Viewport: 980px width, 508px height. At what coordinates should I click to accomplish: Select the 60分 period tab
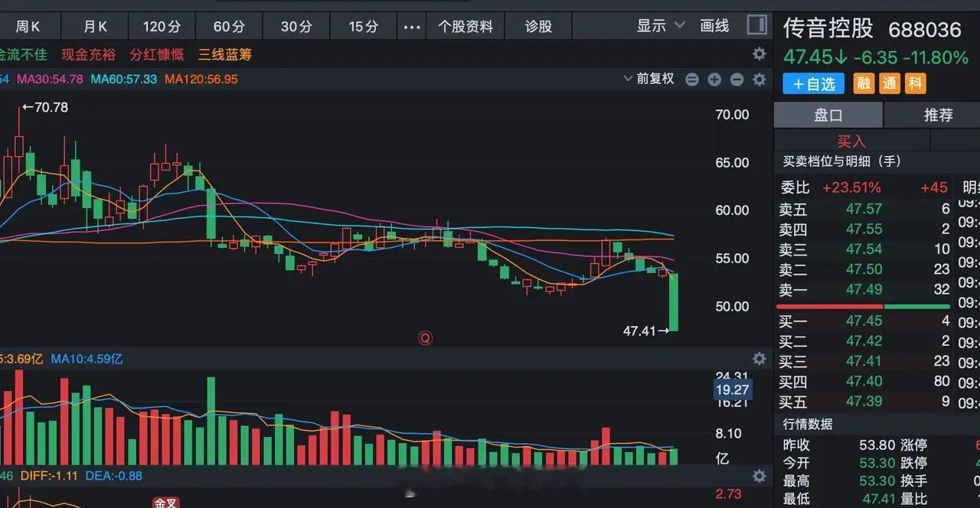click(x=229, y=27)
